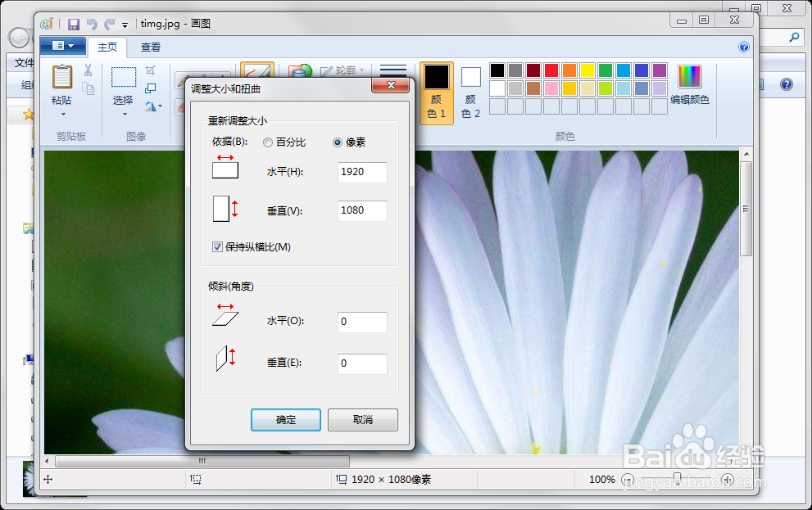Click the resize 水平(H) input field
The width and height of the screenshot is (812, 510).
click(x=362, y=172)
